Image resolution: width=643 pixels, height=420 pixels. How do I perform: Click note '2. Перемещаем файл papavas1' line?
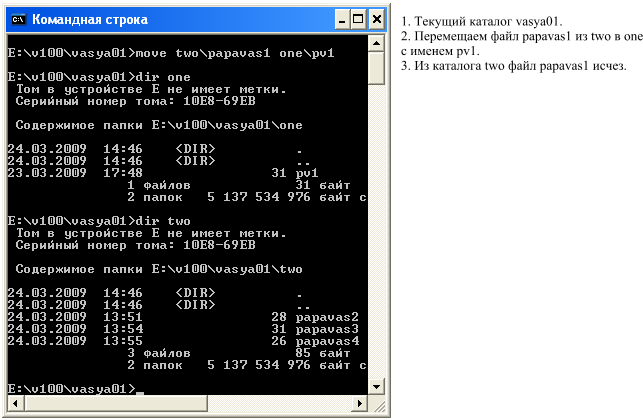tap(522, 36)
